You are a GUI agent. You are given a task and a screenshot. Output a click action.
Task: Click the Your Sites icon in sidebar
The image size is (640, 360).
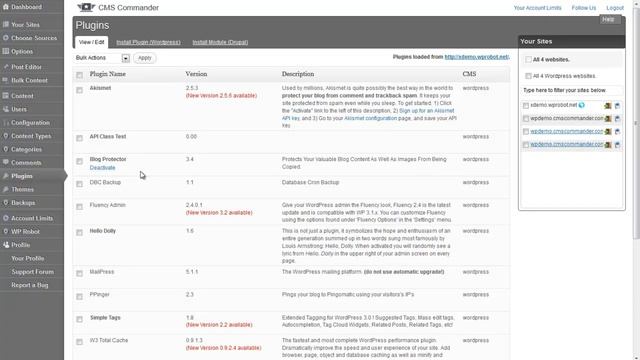(x=6, y=24)
